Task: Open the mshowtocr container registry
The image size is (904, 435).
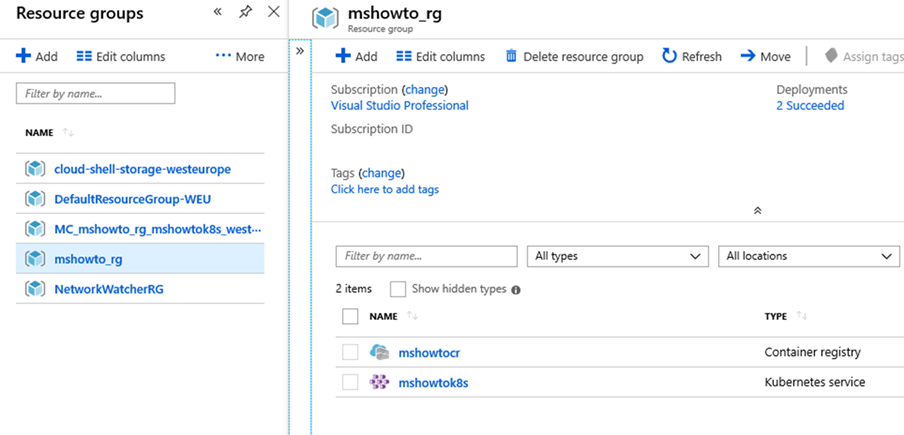Action: (x=429, y=353)
